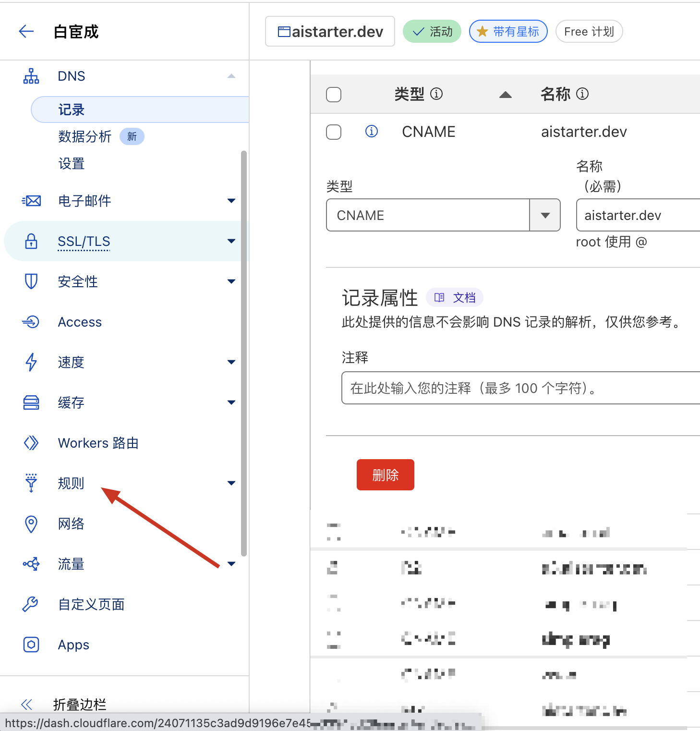Open the 文档 documentation link
Screen dimensions: 700x731
tap(454, 297)
